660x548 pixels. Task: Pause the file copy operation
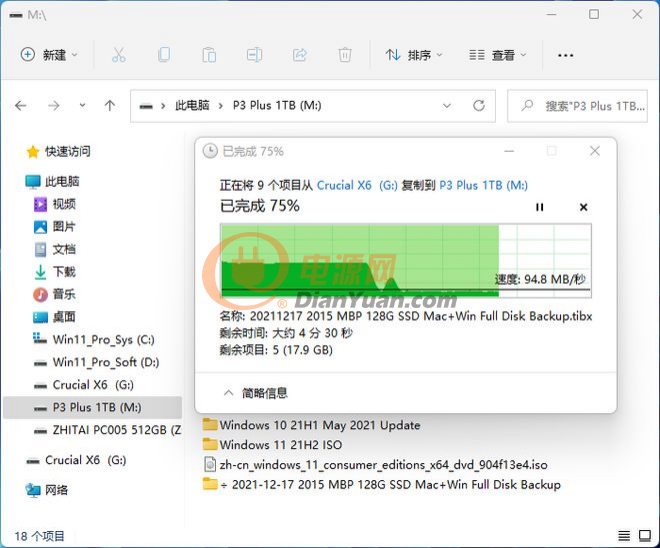[x=540, y=207]
